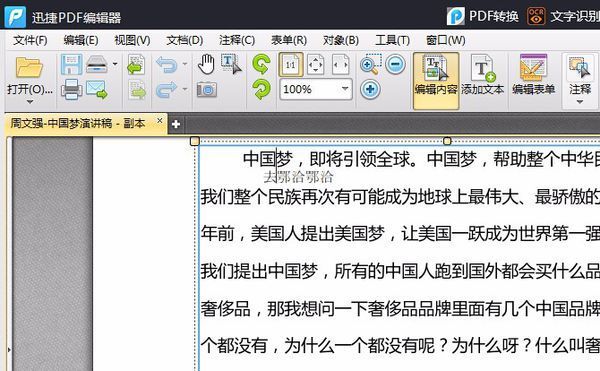Screen dimensions: 600x371
Task: Click the scanner icon
Action: (97, 64)
